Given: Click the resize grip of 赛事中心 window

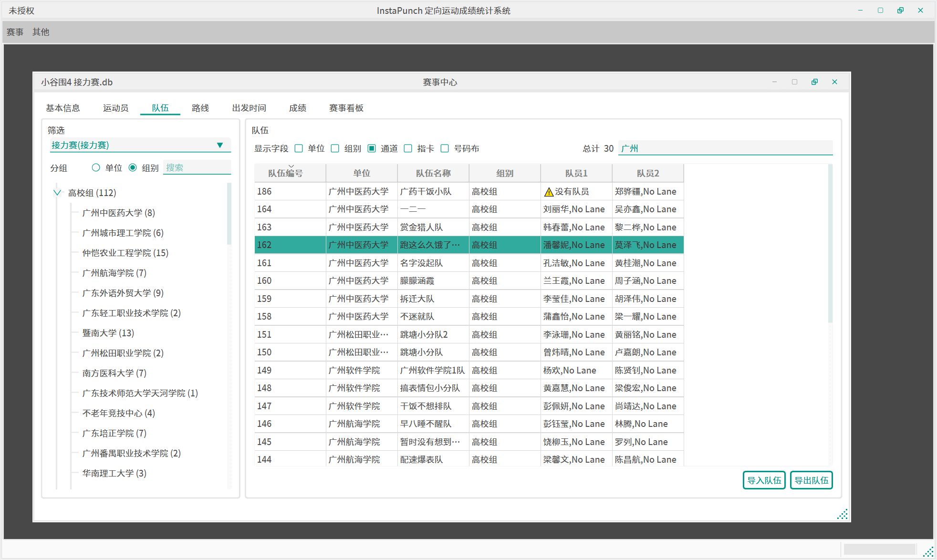Looking at the screenshot, I should (843, 514).
